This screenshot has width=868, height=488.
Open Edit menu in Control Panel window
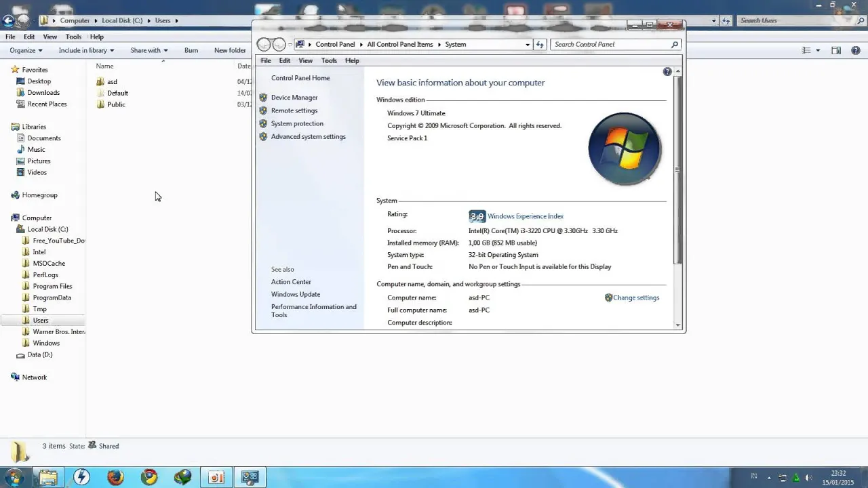tap(285, 60)
